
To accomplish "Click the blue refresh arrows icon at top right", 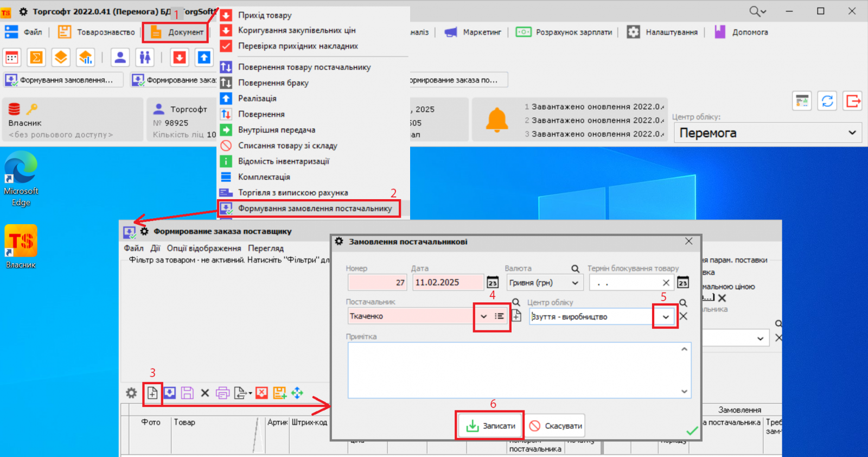I will pyautogui.click(x=827, y=101).
